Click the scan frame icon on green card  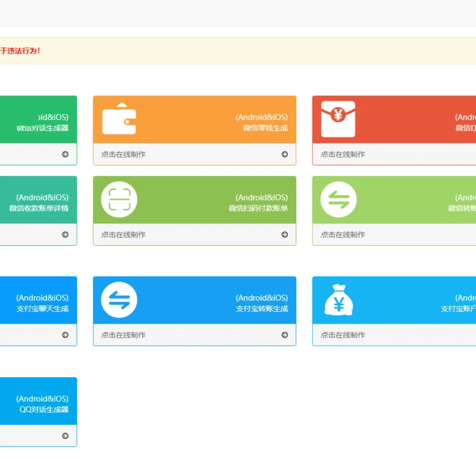pyautogui.click(x=119, y=199)
